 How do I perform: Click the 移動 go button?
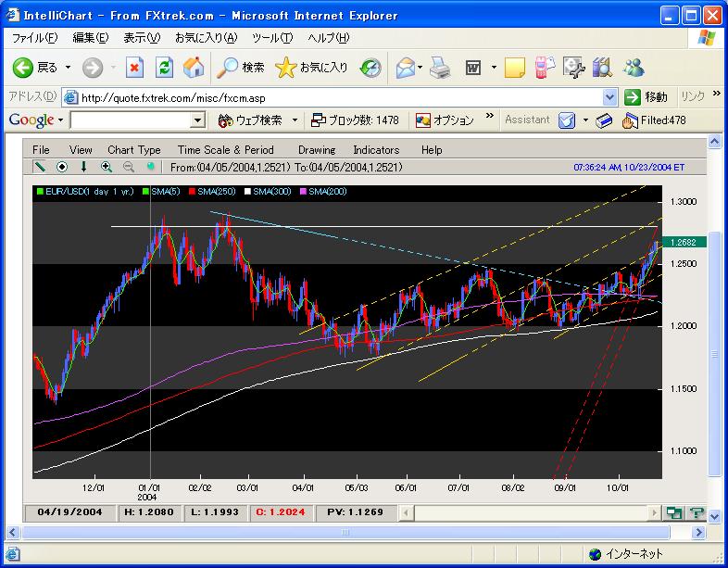(646, 97)
